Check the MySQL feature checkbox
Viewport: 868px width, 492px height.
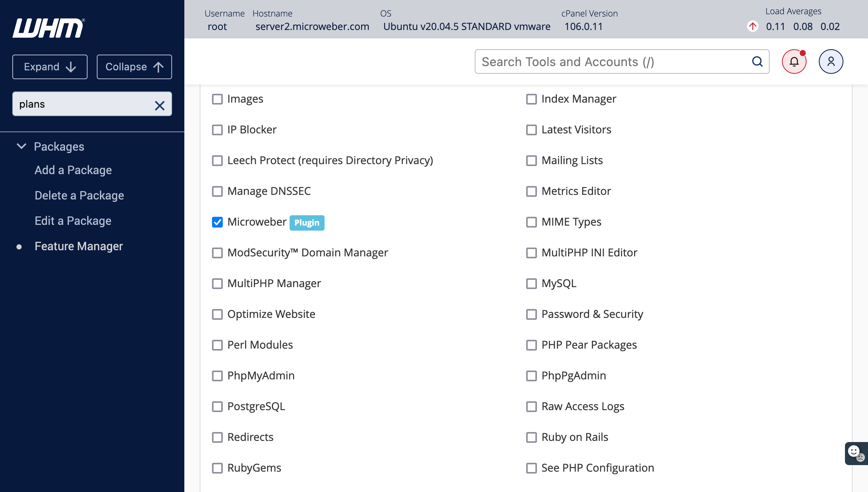[x=532, y=284]
